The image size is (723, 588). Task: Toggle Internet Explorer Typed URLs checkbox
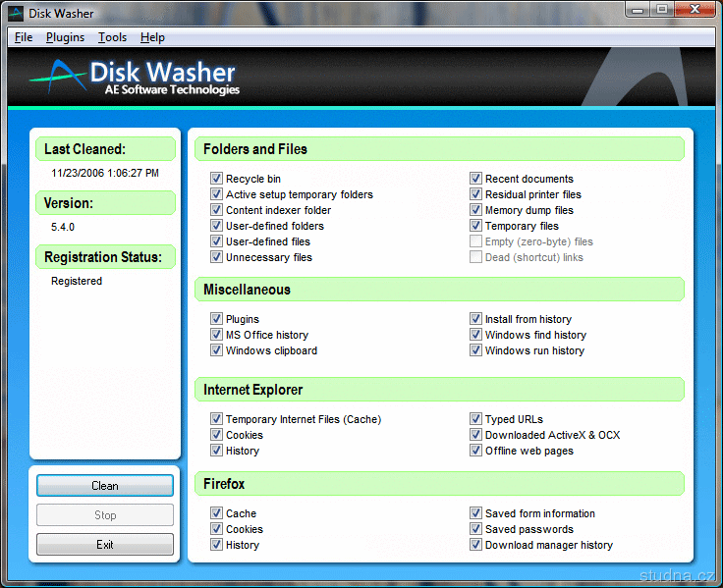coord(475,419)
